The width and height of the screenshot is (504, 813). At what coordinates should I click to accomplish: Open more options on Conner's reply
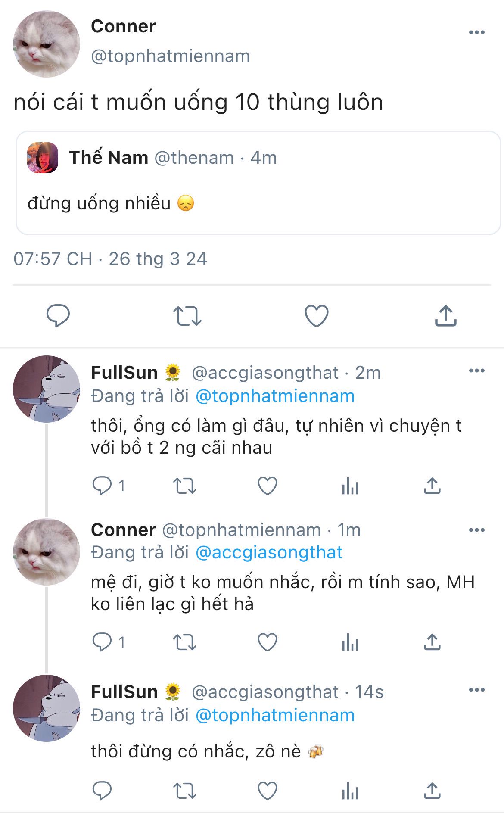[476, 530]
